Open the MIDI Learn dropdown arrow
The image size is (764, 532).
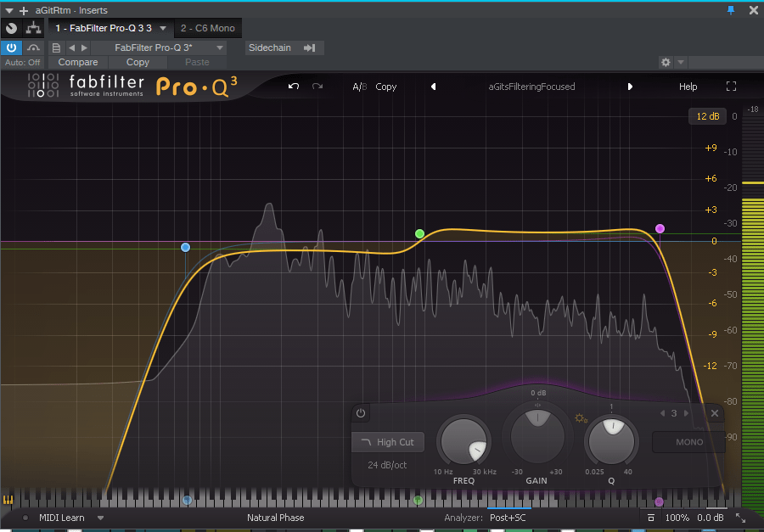click(101, 518)
